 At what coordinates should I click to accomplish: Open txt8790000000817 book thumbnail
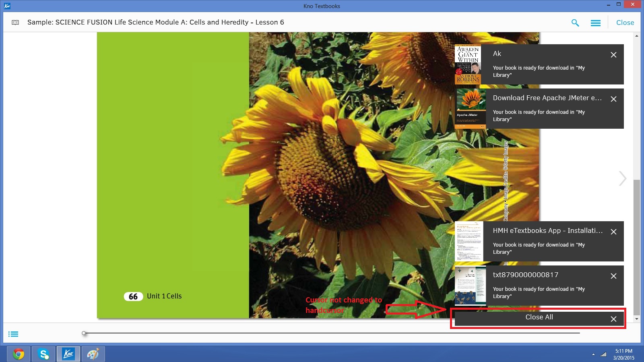tap(470, 286)
